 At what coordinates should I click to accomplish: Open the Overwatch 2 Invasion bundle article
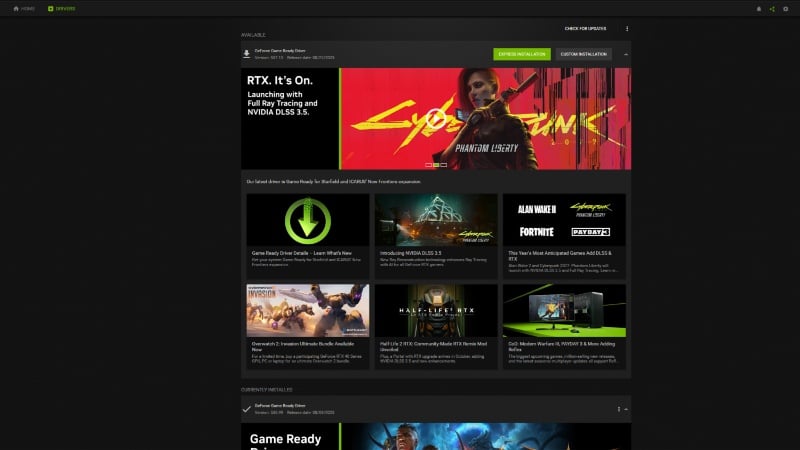308,311
